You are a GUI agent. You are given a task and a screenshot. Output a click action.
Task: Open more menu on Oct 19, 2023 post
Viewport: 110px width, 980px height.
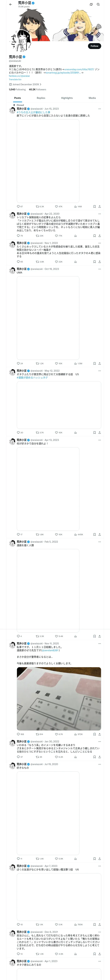(99, 269)
